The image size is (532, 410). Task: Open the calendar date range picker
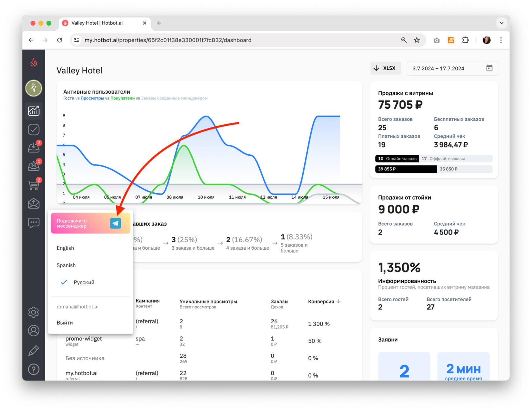tap(489, 68)
